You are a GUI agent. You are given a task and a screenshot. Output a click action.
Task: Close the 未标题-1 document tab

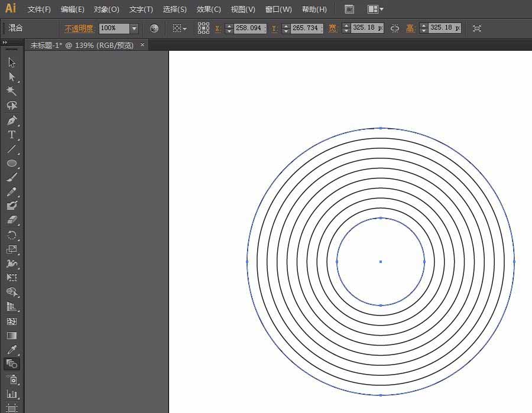point(142,44)
